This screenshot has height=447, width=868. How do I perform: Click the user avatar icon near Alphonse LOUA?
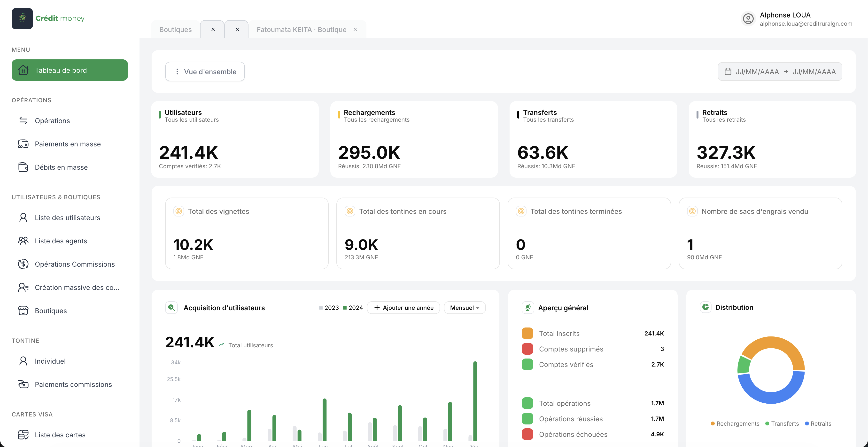tap(748, 19)
